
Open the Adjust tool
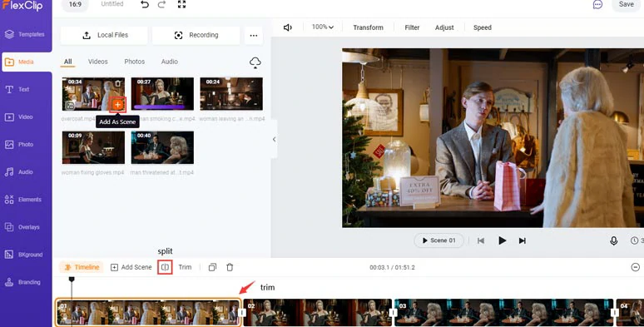444,27
